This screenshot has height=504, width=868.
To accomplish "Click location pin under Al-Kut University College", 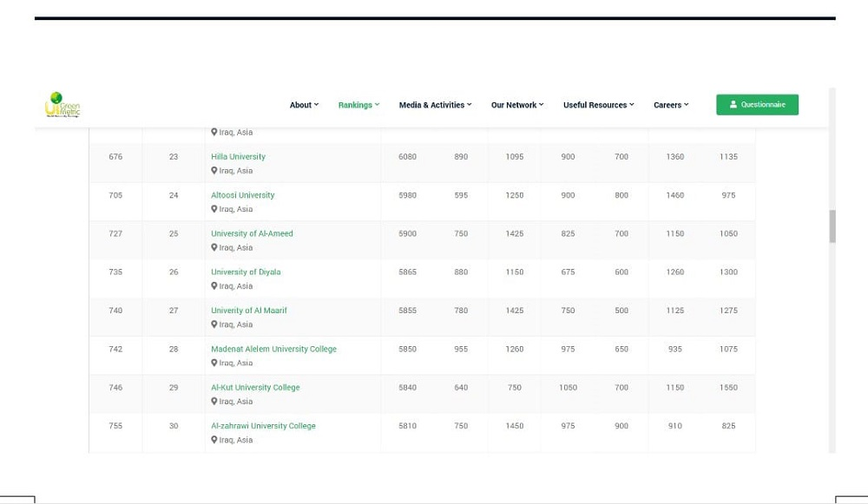I will 214,402.
